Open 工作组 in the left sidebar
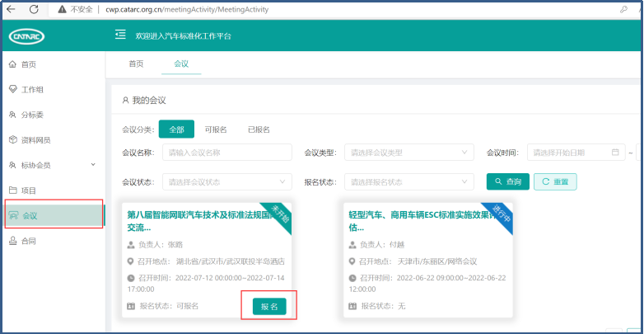The width and height of the screenshot is (644, 334). [31, 89]
